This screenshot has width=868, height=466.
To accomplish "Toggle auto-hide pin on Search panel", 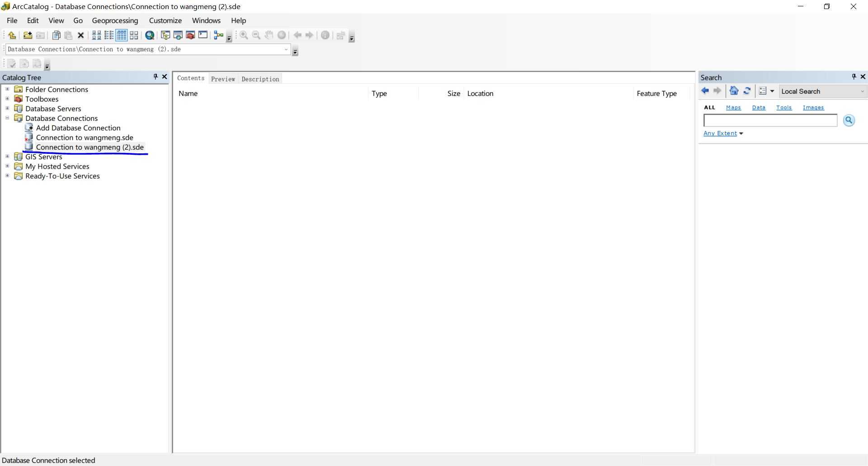I will (854, 77).
